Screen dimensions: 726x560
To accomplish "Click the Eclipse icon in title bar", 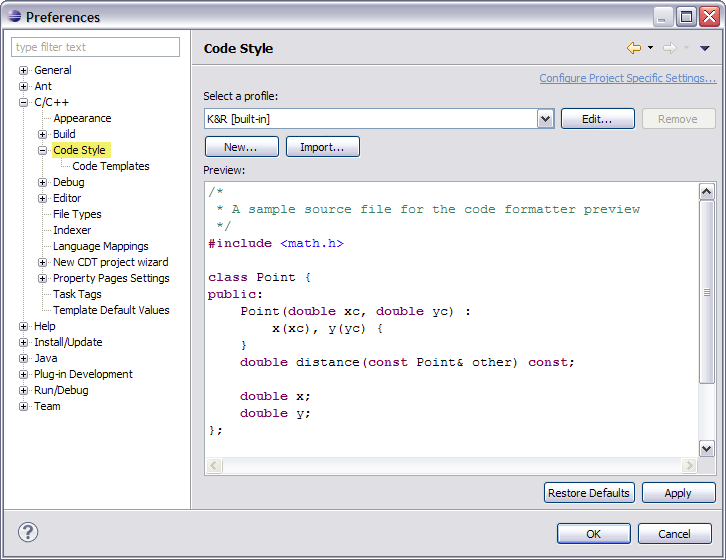I will (14, 17).
